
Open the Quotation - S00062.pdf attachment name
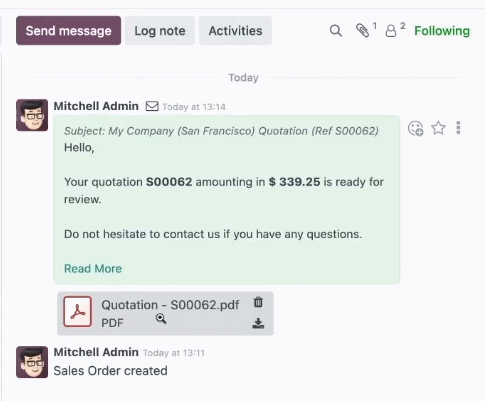170,305
